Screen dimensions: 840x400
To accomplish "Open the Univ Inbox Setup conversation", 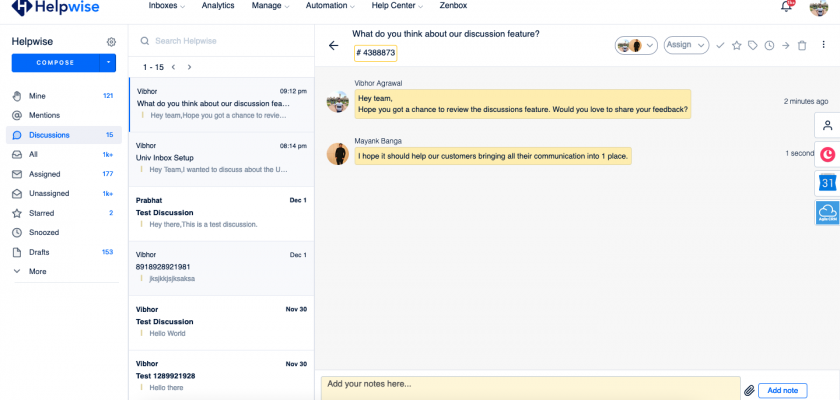I will pyautogui.click(x=221, y=159).
